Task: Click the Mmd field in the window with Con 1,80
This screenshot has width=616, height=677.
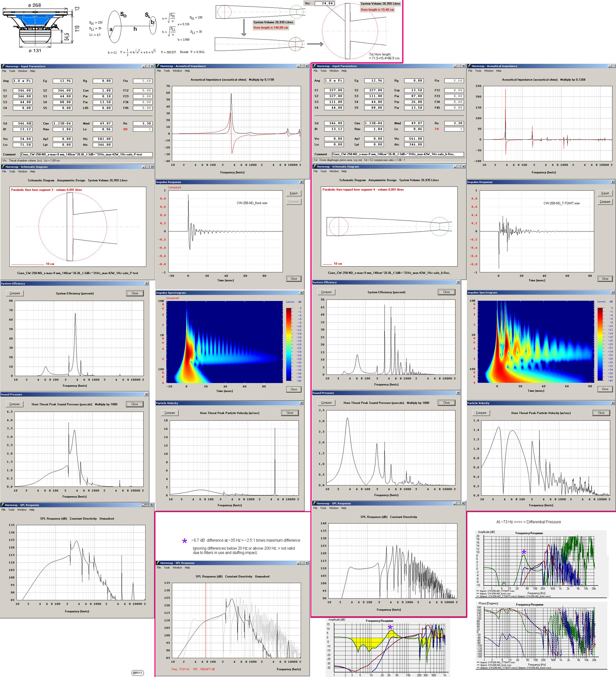Action: click(x=102, y=124)
